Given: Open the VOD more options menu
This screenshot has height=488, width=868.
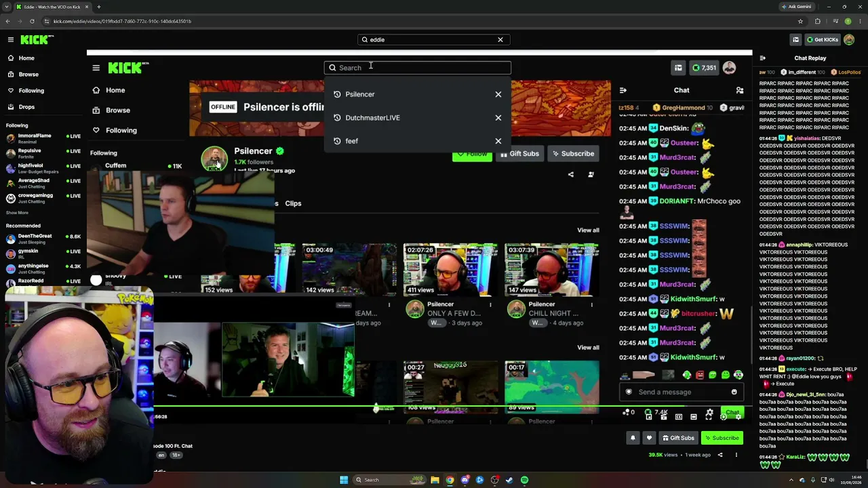Looking at the screenshot, I should (x=736, y=455).
